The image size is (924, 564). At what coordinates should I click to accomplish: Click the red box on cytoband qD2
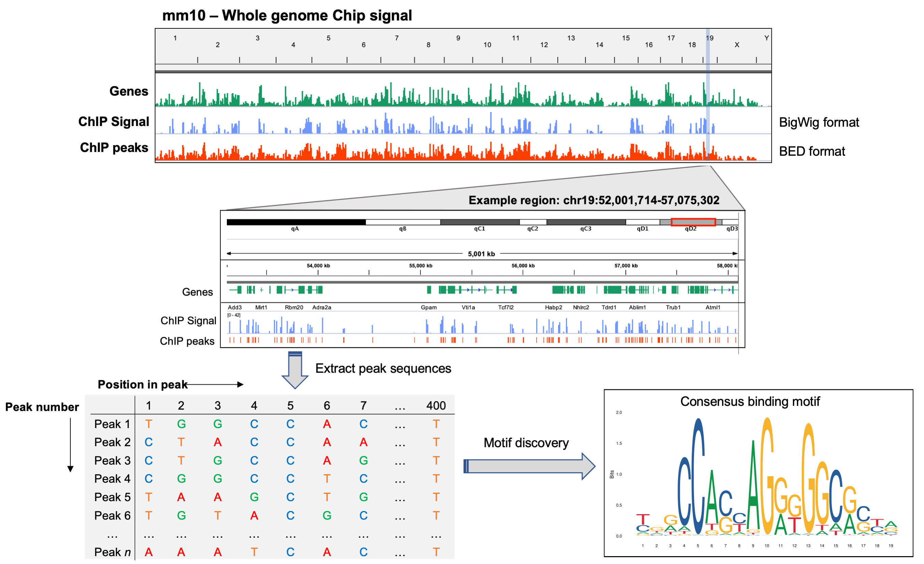point(693,222)
